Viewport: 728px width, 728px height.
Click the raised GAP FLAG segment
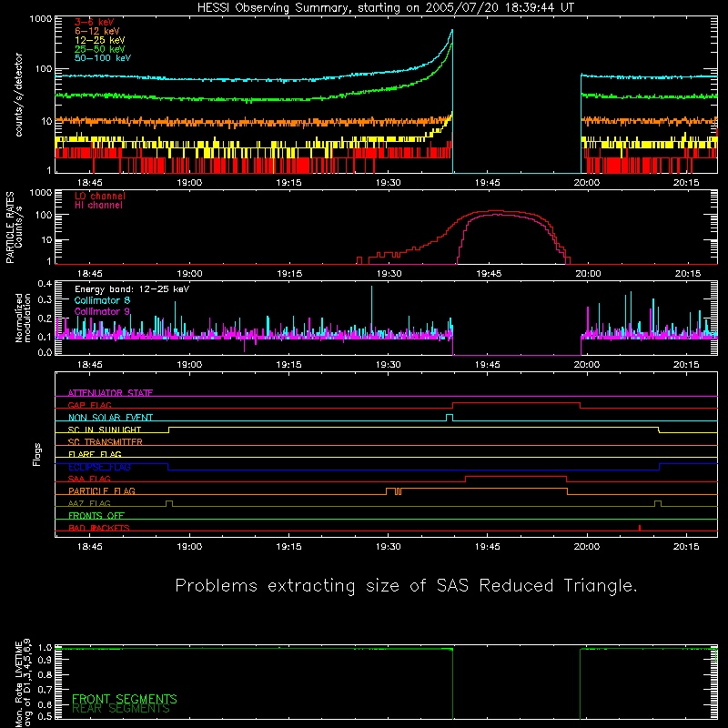(x=516, y=403)
